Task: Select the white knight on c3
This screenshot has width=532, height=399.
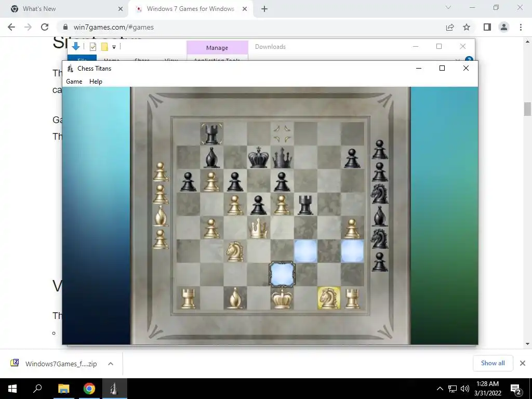Action: (235, 251)
